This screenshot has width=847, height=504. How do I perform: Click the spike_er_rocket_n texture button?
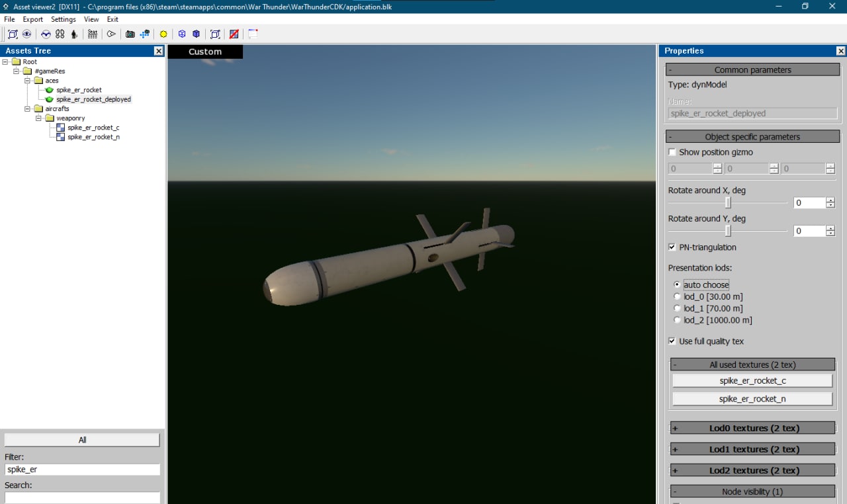752,399
